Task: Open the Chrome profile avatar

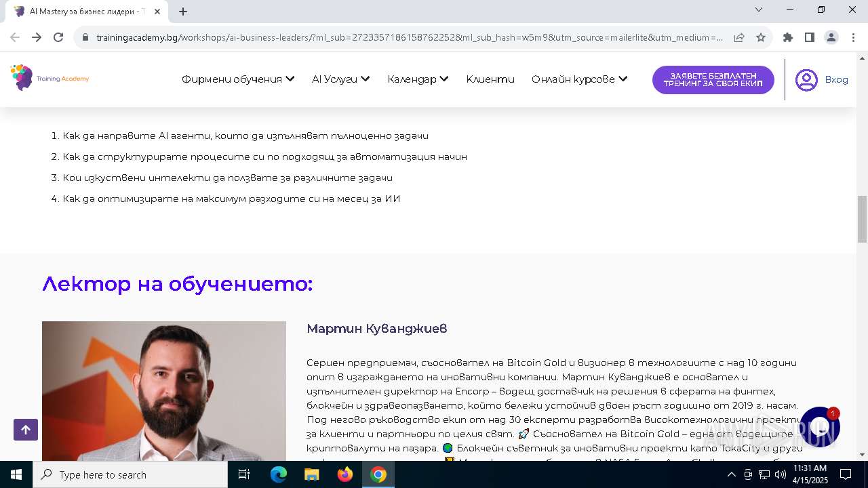Action: tap(831, 38)
